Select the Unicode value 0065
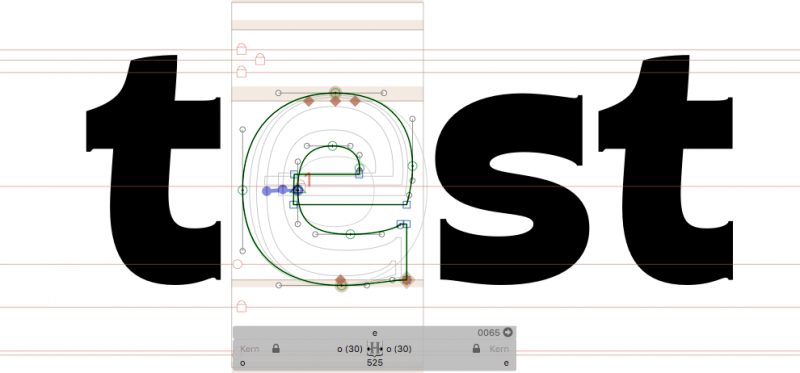Viewport: 800px width, 373px height. (x=489, y=333)
